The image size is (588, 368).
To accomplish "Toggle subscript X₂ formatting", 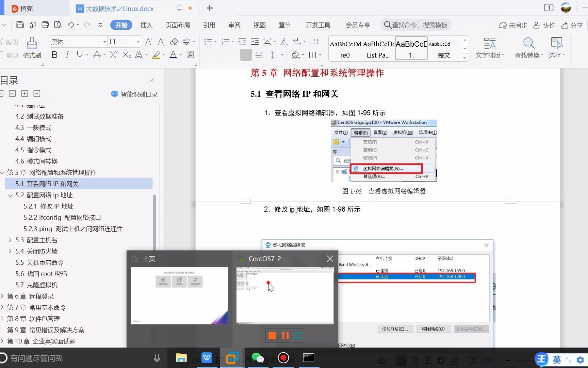I will point(127,55).
